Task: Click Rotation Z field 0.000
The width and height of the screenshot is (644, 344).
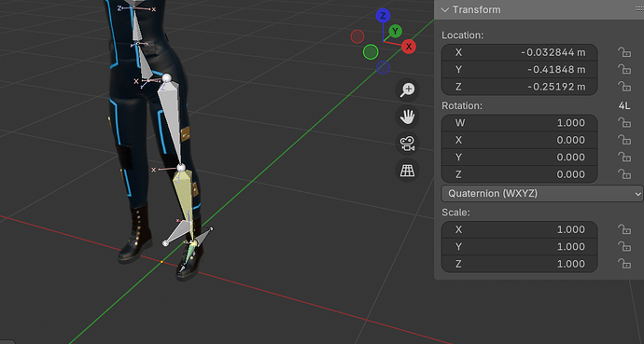Action: pyautogui.click(x=520, y=174)
